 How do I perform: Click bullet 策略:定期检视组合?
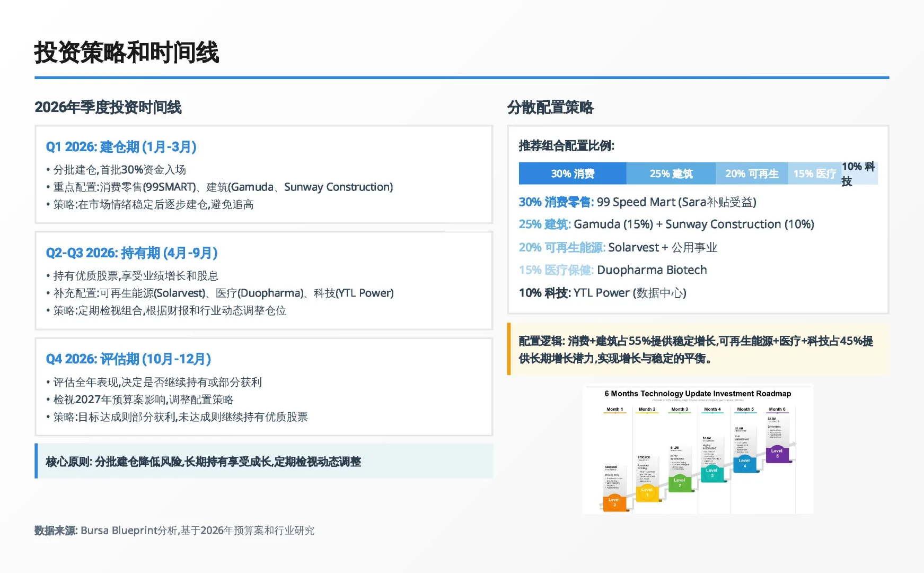pyautogui.click(x=166, y=311)
